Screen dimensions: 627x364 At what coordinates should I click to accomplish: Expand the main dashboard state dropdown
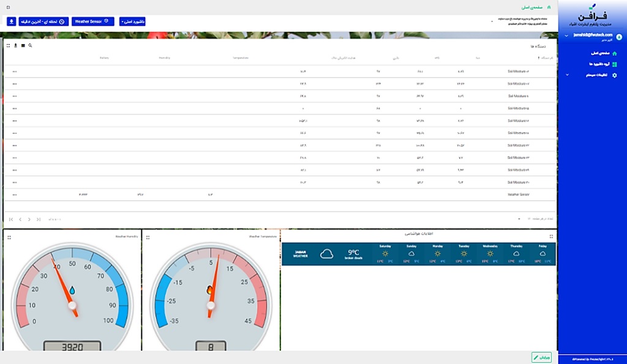click(132, 21)
